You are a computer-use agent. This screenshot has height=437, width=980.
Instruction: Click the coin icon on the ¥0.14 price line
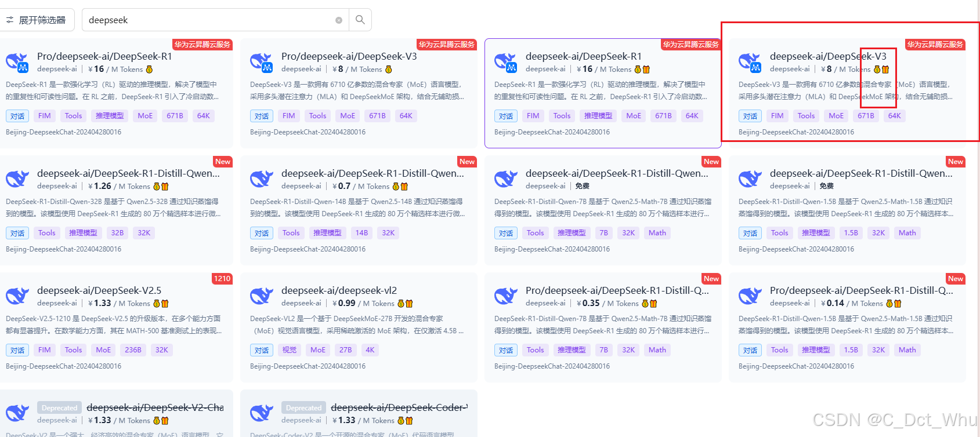pyautogui.click(x=889, y=304)
